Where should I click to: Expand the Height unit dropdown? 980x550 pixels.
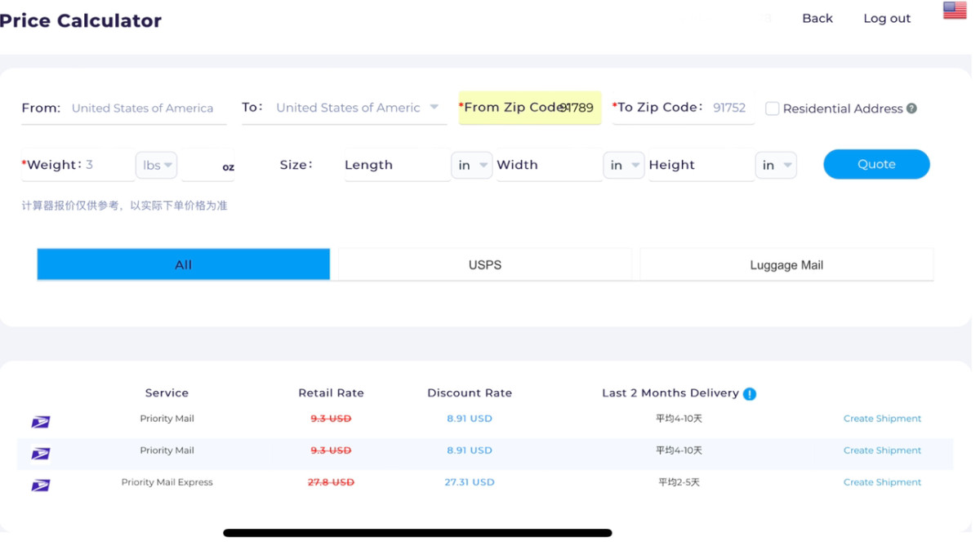(x=775, y=165)
